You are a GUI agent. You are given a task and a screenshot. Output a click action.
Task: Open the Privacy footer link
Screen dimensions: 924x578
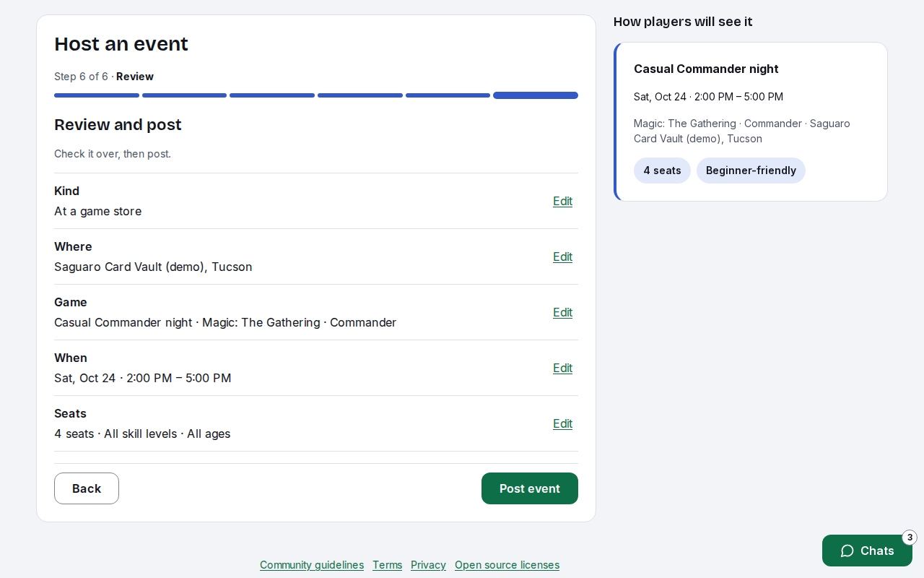[428, 565]
